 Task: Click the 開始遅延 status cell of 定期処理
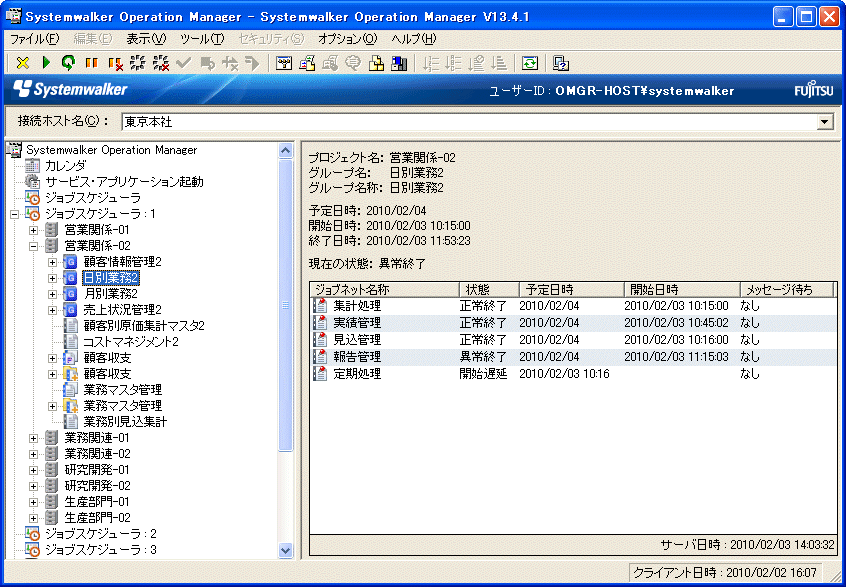click(x=483, y=373)
